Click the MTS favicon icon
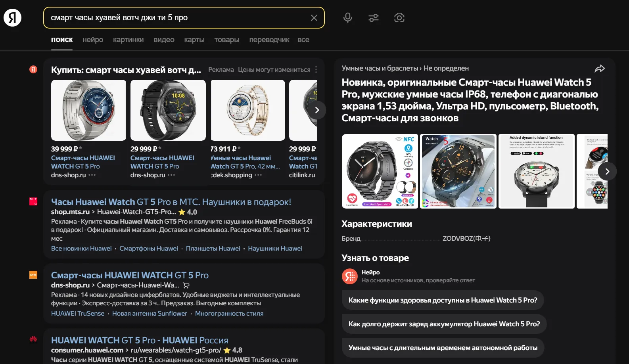Viewport: 629px width, 364px height. (x=33, y=201)
